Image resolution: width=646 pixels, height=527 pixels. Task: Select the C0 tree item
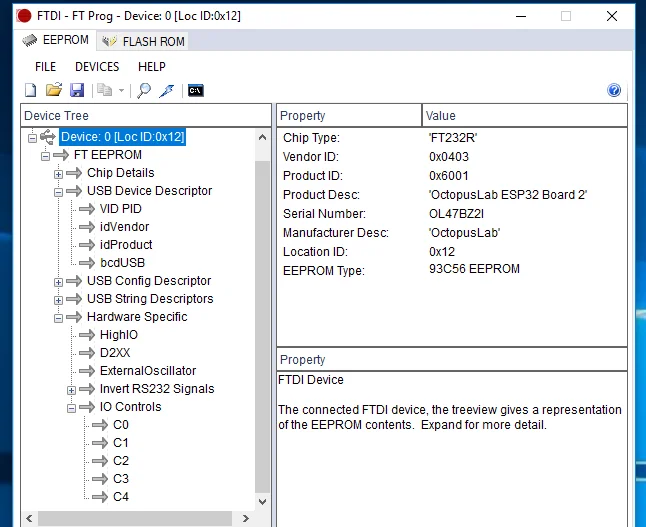[121, 425]
